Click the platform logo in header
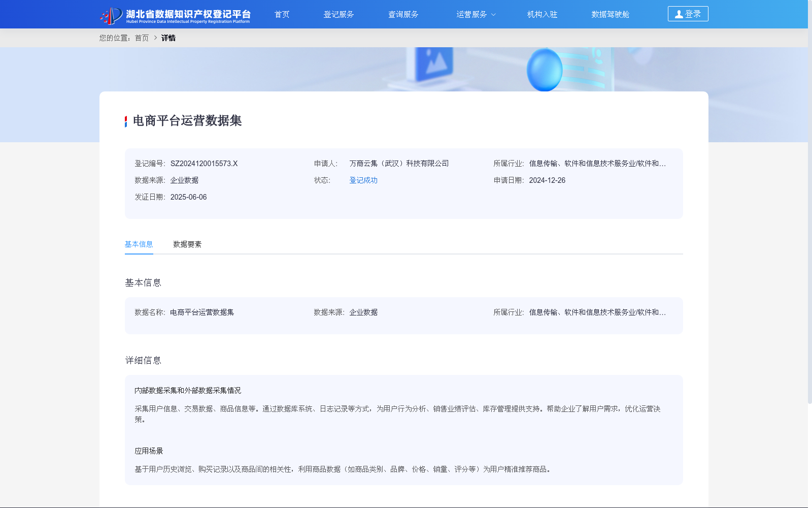 coord(175,15)
